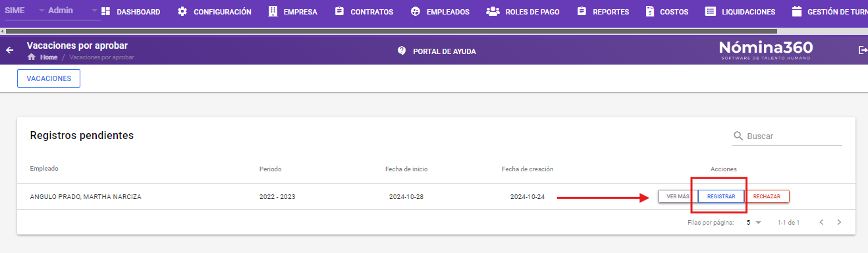Go back with the arrow icon
This screenshot has height=253, width=868.
point(9,50)
